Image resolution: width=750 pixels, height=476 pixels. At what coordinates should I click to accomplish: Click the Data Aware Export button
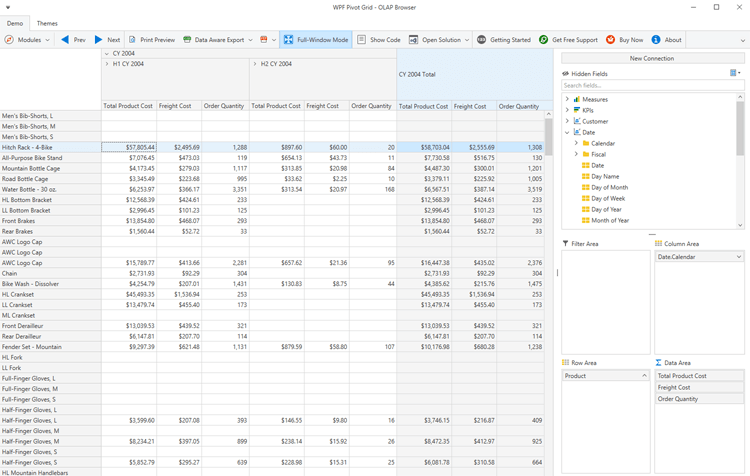(x=213, y=40)
